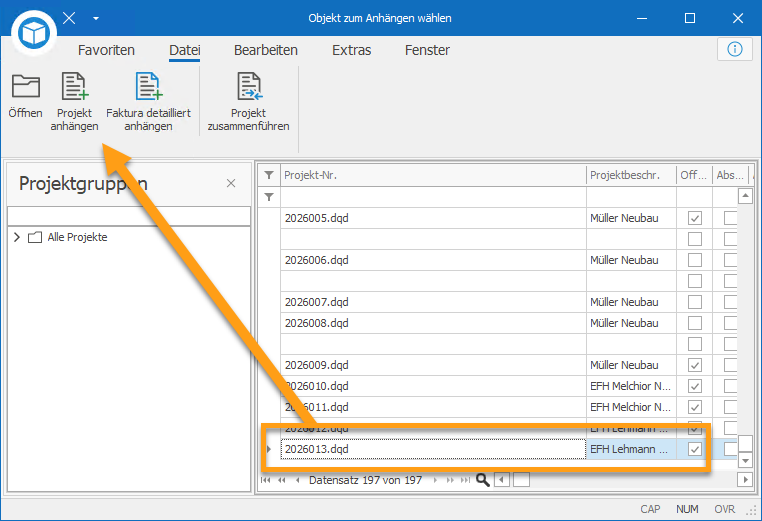Click Faktura detailliert anhängen
Screen dimensions: 762x521
(x=148, y=102)
